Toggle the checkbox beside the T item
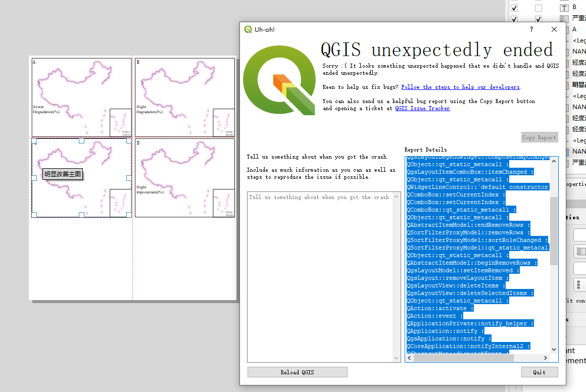 click(514, 8)
